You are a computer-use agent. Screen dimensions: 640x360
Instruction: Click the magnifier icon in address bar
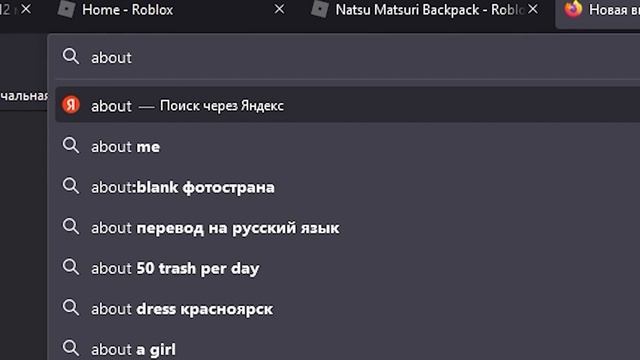point(71,57)
